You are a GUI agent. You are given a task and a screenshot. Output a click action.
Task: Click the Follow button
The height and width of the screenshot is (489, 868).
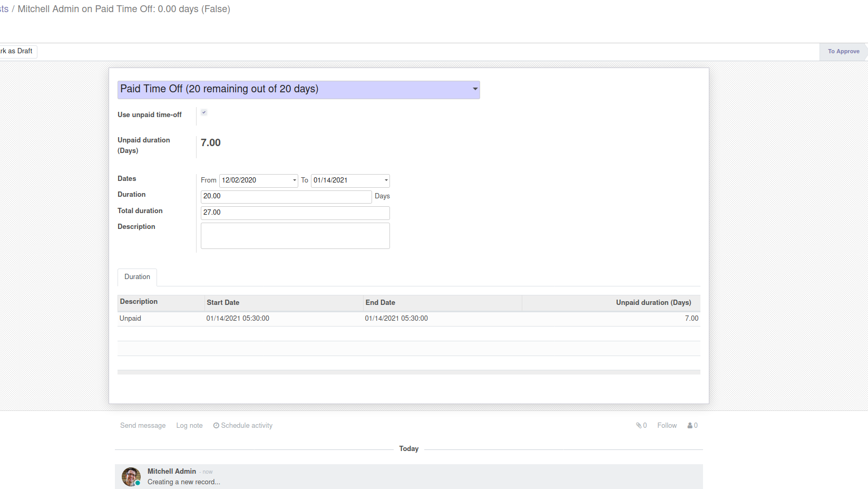coord(667,426)
